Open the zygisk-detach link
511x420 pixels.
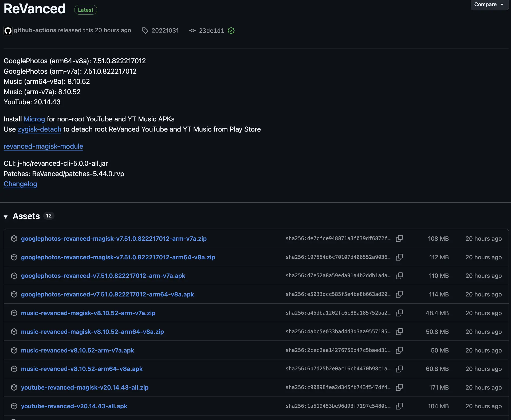[x=40, y=129]
